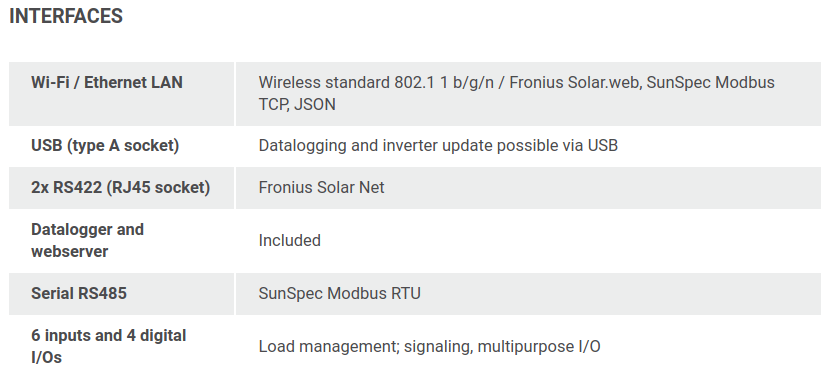Select the Wi-Fi / Ethernet LAN label
The height and width of the screenshot is (385, 830).
(x=107, y=83)
